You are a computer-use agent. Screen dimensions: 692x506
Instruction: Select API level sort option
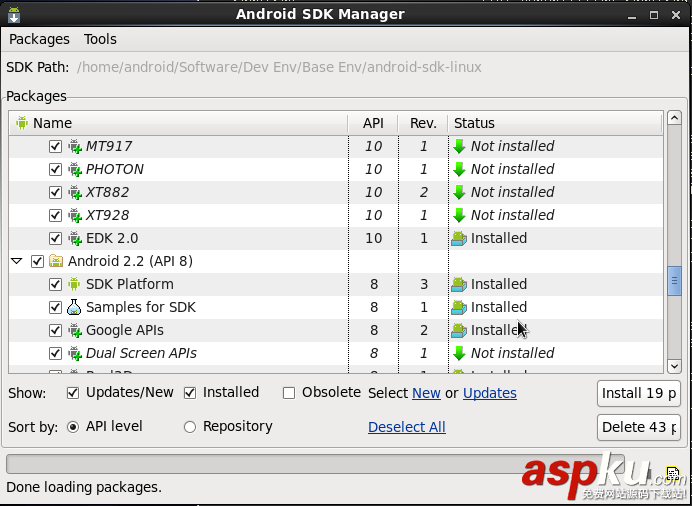click(x=73, y=427)
